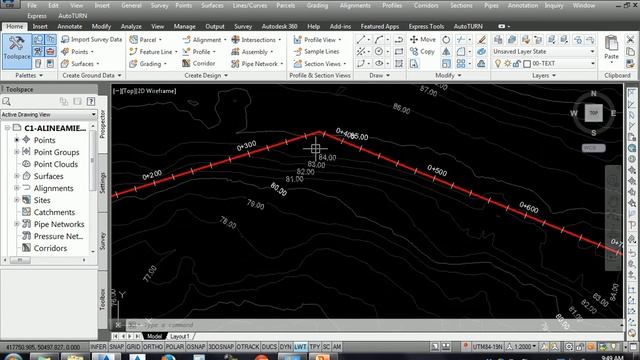Toggle POLAR tracking in status bar
Viewport: 640px width, 360px height.
[175, 347]
